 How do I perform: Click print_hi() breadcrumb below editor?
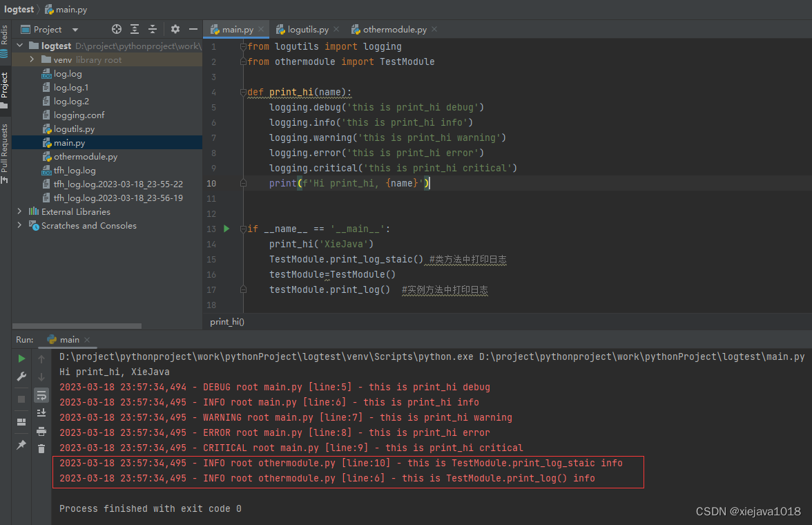[x=226, y=322]
